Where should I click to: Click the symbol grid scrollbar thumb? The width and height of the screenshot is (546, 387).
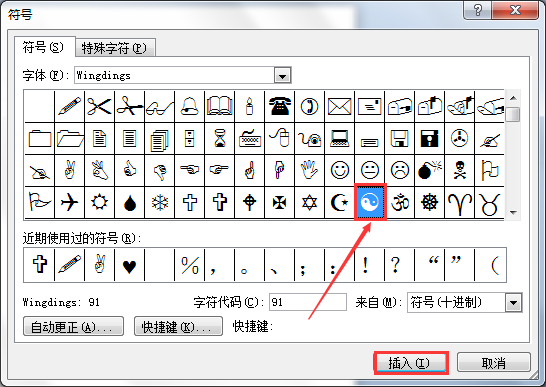513,114
